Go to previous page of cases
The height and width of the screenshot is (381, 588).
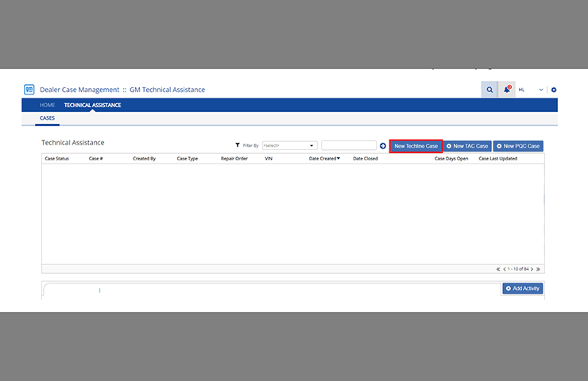pyautogui.click(x=505, y=269)
